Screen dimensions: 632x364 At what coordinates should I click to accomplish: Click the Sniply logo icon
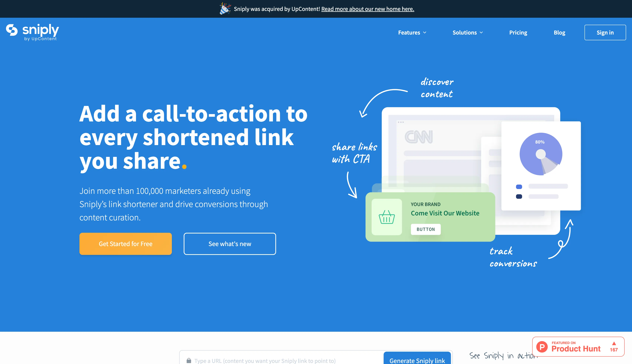(12, 30)
